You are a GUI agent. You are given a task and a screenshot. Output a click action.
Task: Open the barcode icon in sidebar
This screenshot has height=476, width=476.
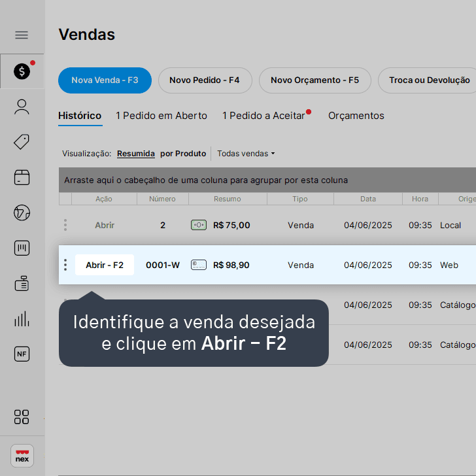pos(22,248)
